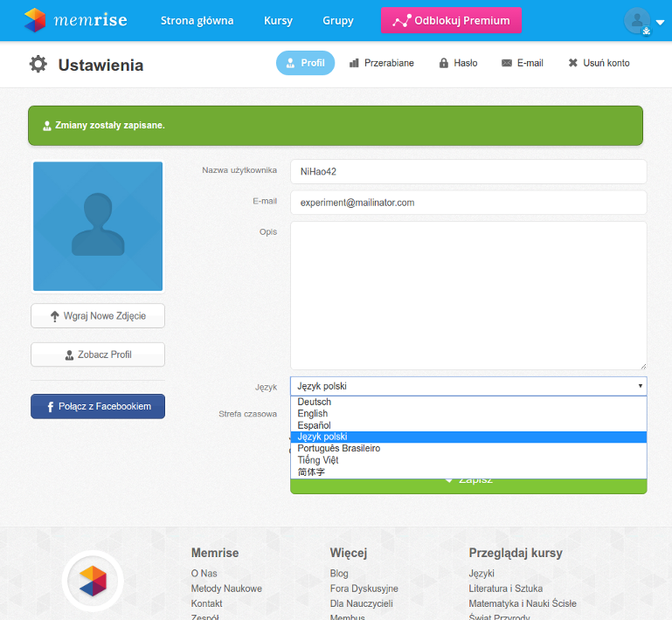The height and width of the screenshot is (620, 672).
Task: Click Wgraj Nowe Zdjęcie button
Action: [x=98, y=316]
